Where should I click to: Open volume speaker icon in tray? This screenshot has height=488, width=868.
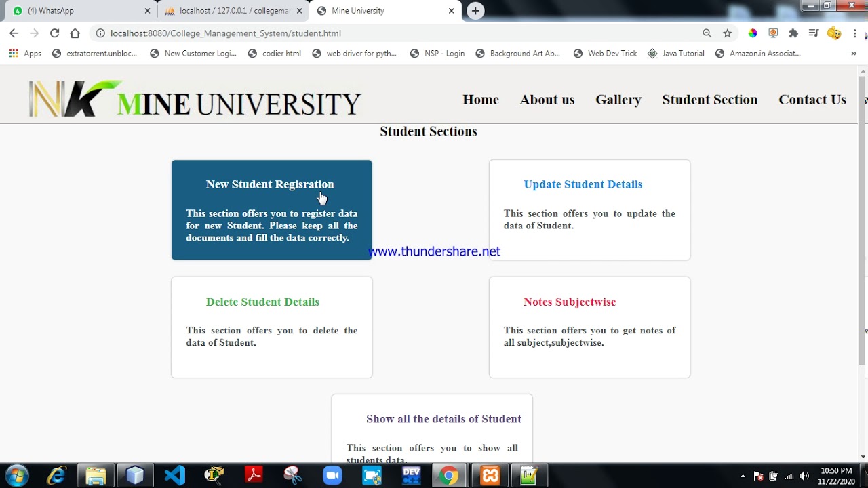pos(804,476)
